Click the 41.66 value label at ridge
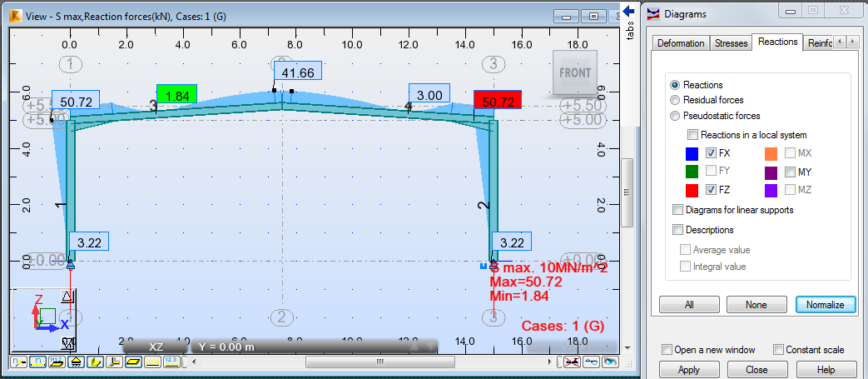The image size is (868, 379). tap(297, 72)
